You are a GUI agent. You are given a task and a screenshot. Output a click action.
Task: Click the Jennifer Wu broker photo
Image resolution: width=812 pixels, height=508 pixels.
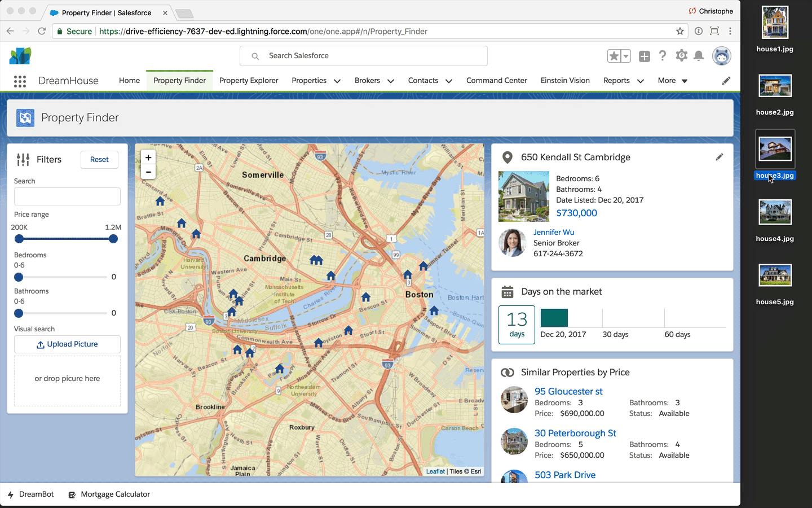click(513, 243)
